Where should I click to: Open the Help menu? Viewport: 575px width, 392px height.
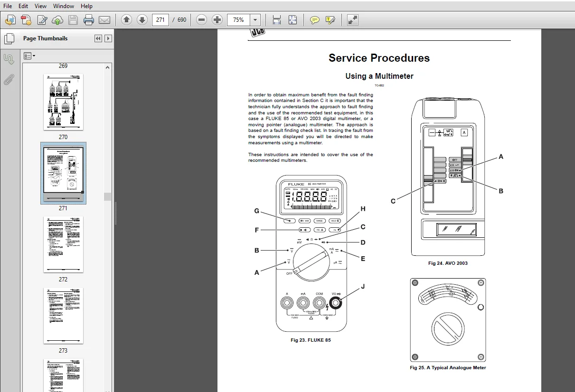[86, 6]
